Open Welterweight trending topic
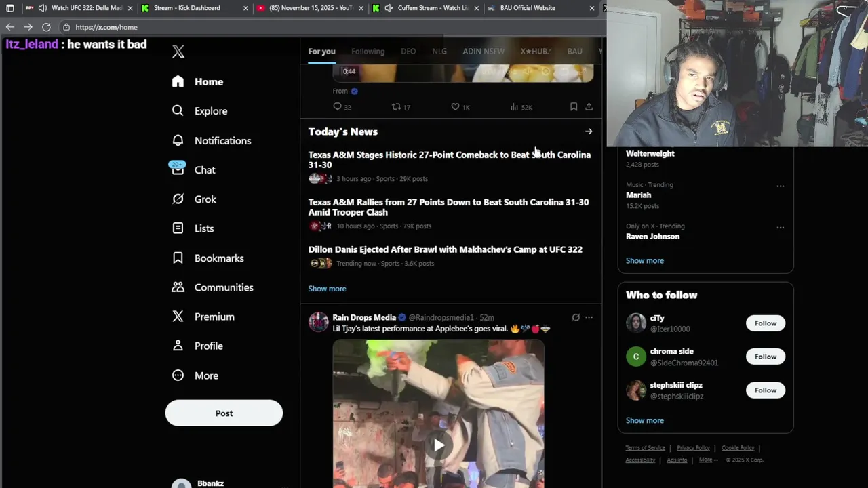 click(x=650, y=154)
